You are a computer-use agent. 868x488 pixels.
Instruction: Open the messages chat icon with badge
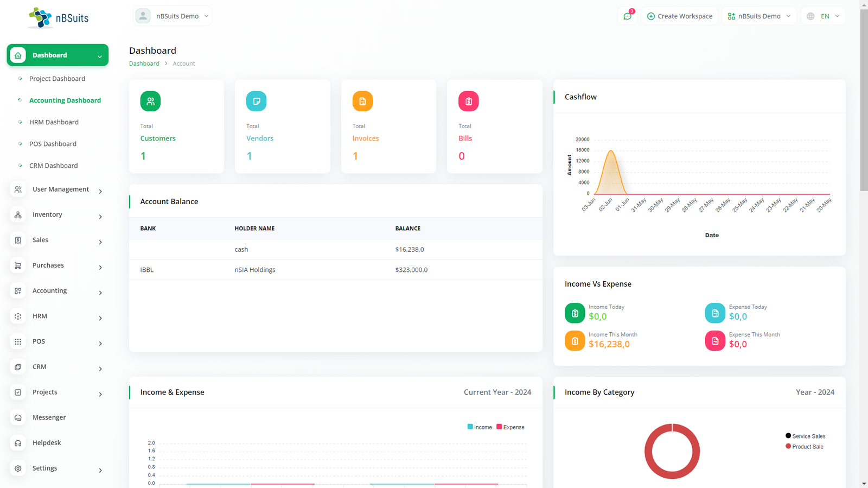tap(627, 16)
